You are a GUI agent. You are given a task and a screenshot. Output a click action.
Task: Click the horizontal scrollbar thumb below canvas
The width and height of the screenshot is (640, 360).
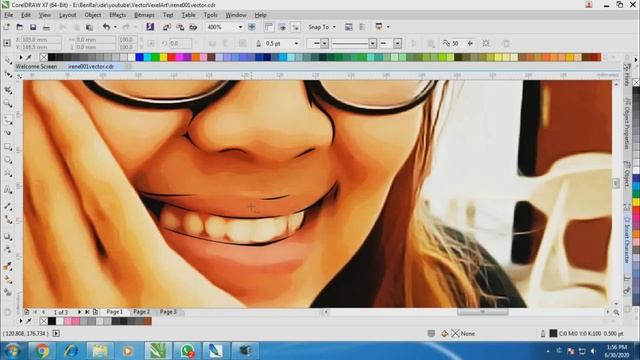pos(482,312)
